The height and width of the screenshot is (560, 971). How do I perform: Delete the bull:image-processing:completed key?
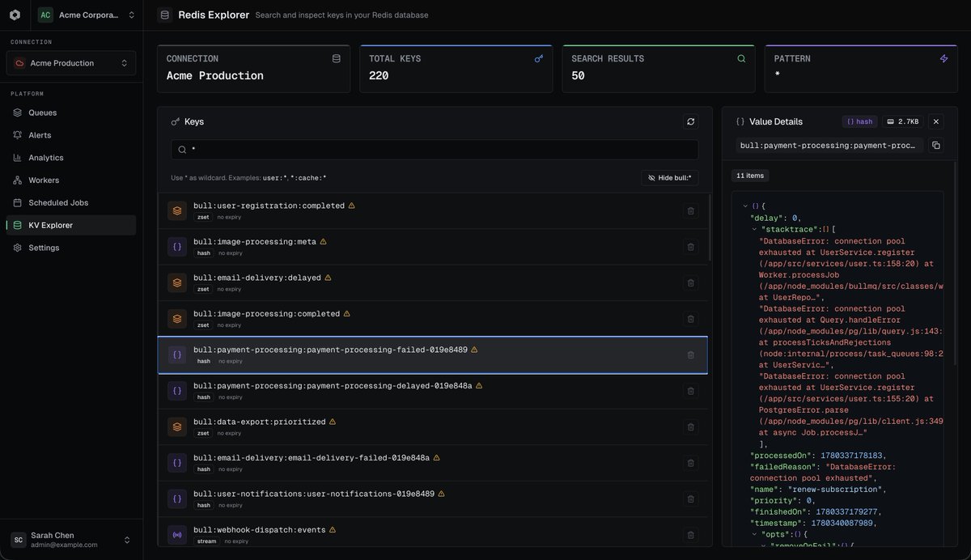point(690,319)
